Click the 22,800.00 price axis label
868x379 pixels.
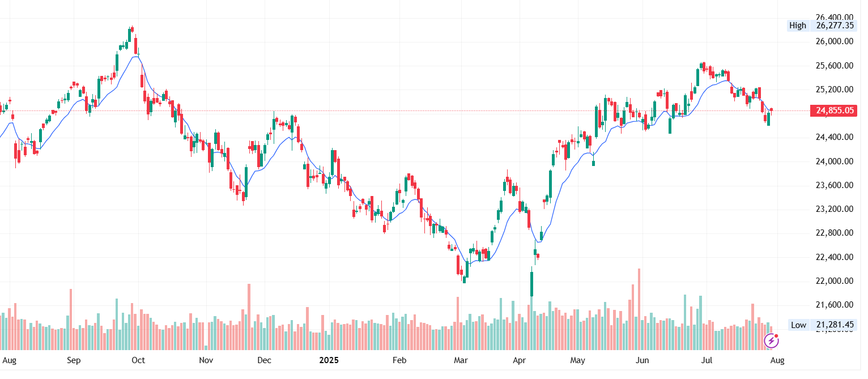[x=835, y=233]
